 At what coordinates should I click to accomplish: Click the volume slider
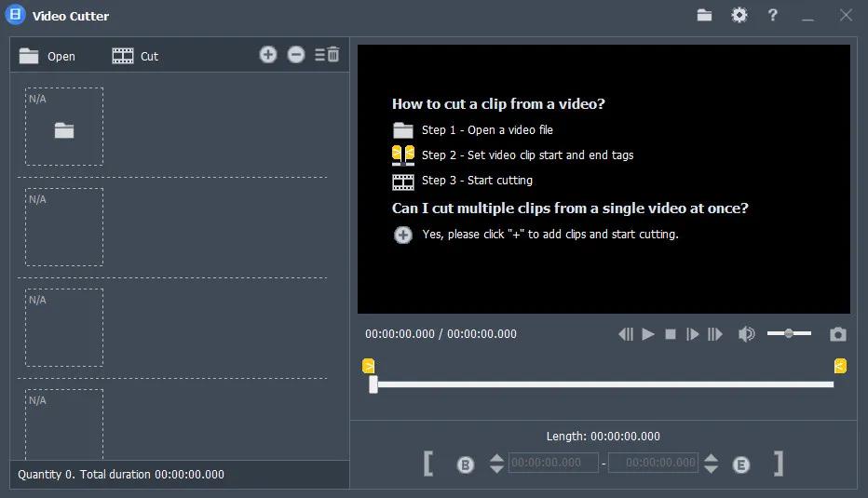click(789, 333)
